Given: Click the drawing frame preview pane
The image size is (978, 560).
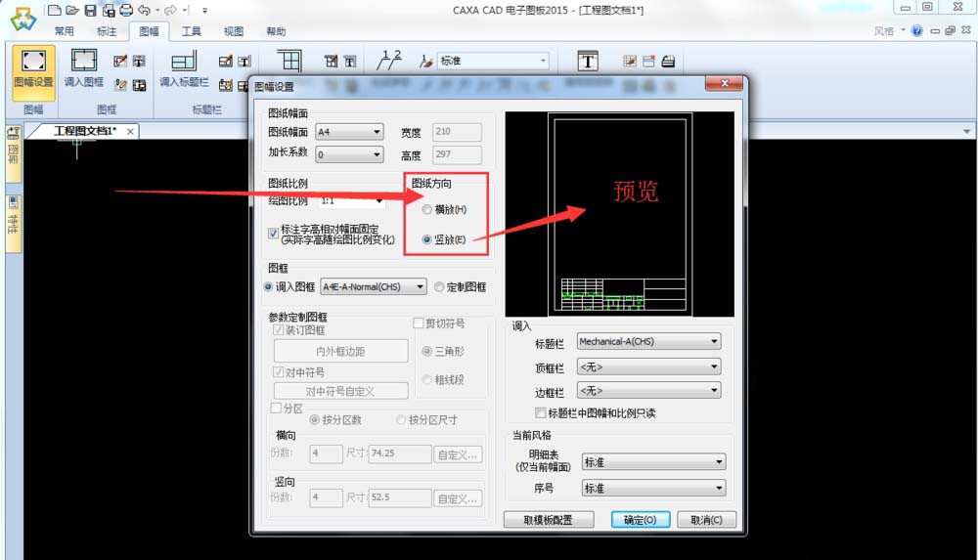Looking at the screenshot, I should coord(619,214).
